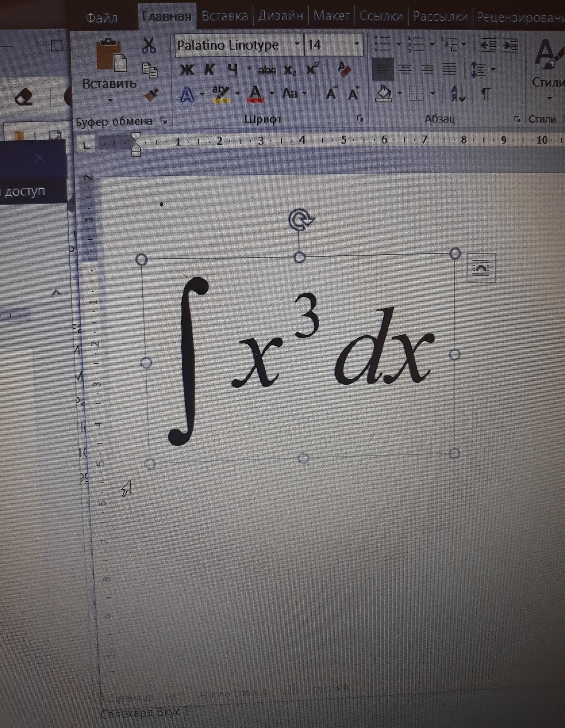This screenshot has width=565, height=728.
Task: Open the Файл tab
Action: (x=101, y=18)
